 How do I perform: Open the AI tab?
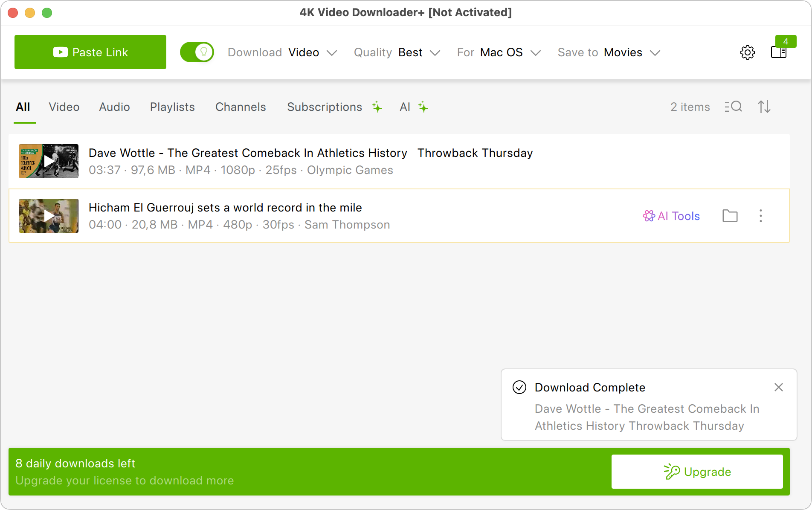tap(405, 107)
